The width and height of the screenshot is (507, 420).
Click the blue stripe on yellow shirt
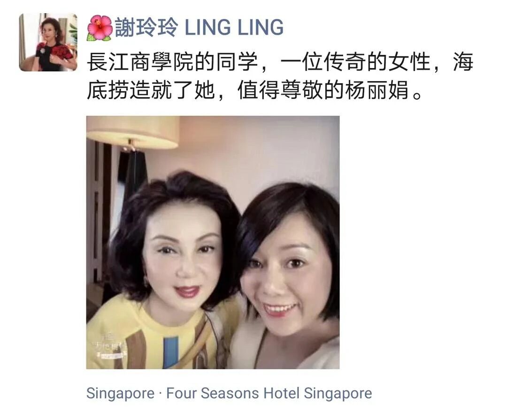click(x=170, y=352)
